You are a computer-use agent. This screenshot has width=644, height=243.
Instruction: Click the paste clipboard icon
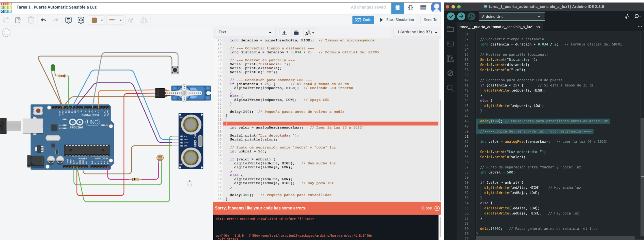pos(18,20)
